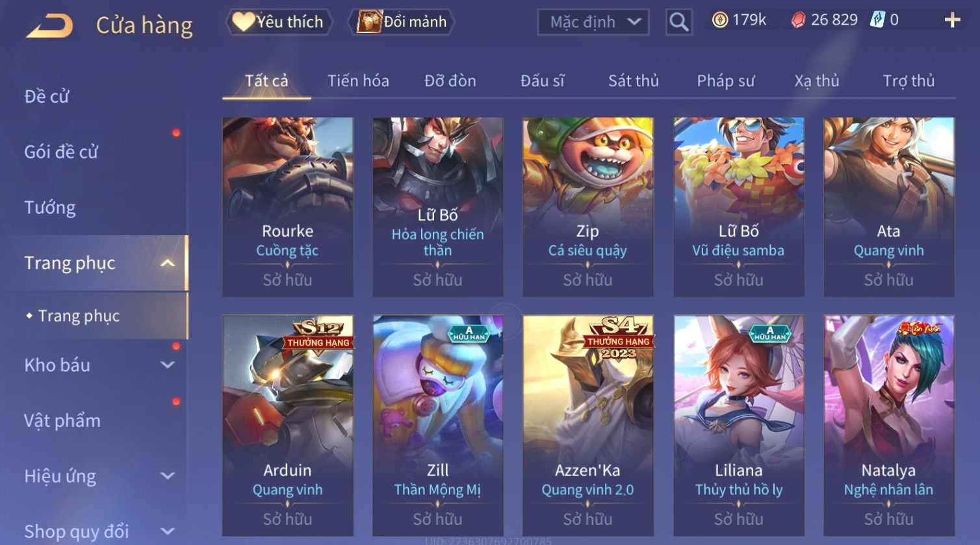Select the Natalya Nghệ nhân lân skin
This screenshot has width=980, height=545.
point(888,426)
